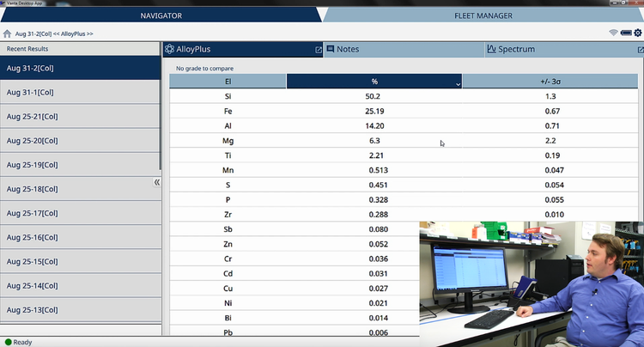644x347 pixels.
Task: Pop out the Notes panel
Action: click(477, 50)
